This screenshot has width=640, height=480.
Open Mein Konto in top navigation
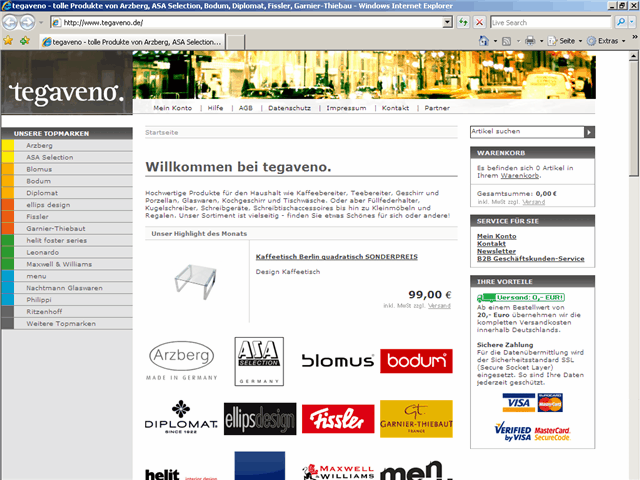coord(172,108)
